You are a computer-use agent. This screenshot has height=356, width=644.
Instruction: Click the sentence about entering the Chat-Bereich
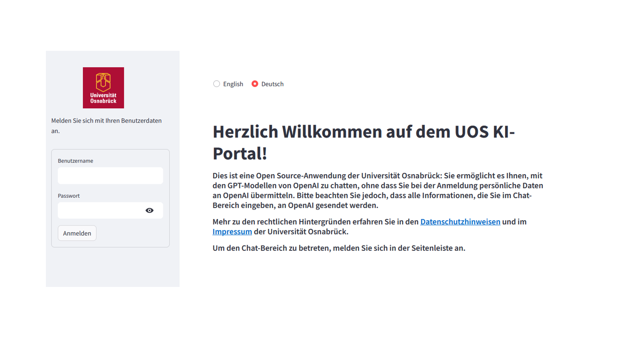[339, 248]
